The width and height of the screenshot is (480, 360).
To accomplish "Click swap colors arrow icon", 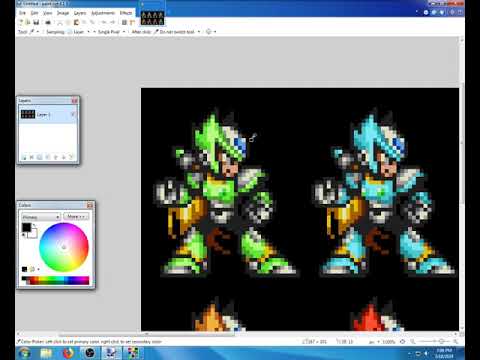I will click(x=34, y=226).
